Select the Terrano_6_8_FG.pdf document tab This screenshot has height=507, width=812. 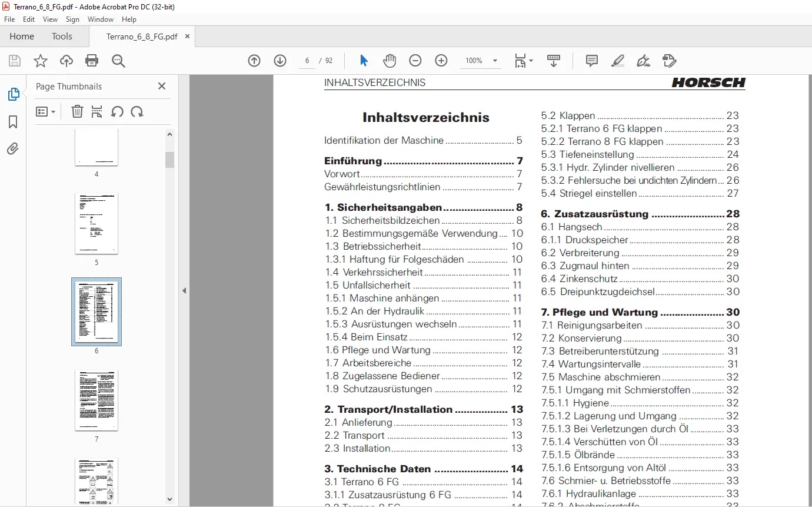click(x=141, y=37)
